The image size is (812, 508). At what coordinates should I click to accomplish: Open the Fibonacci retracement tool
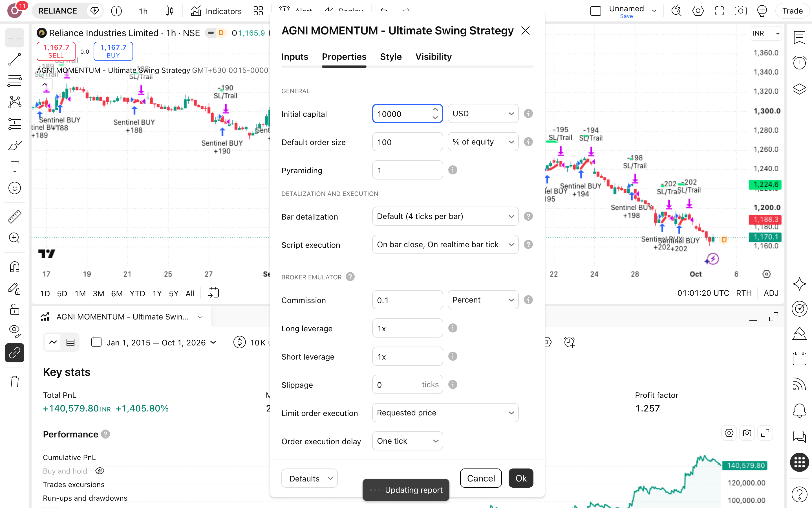point(14,81)
